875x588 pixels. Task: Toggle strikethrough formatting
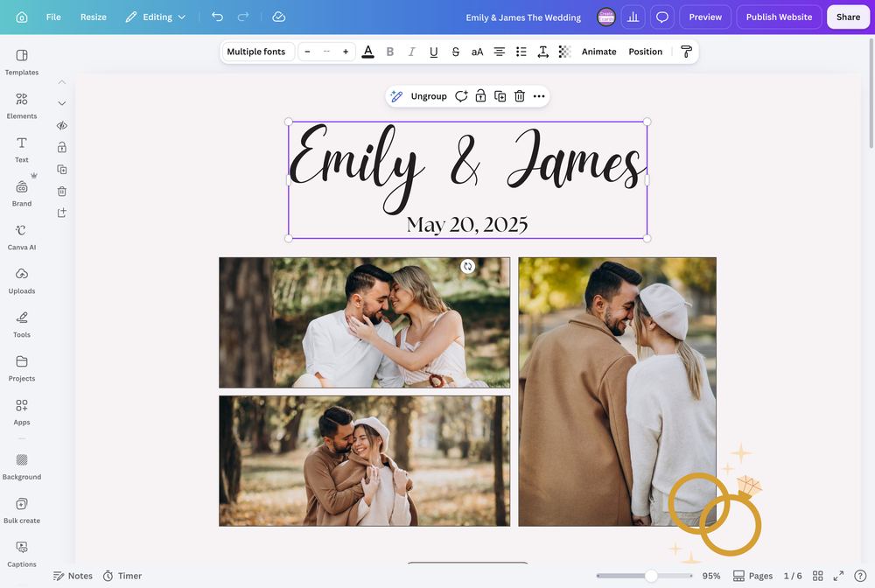(x=455, y=52)
